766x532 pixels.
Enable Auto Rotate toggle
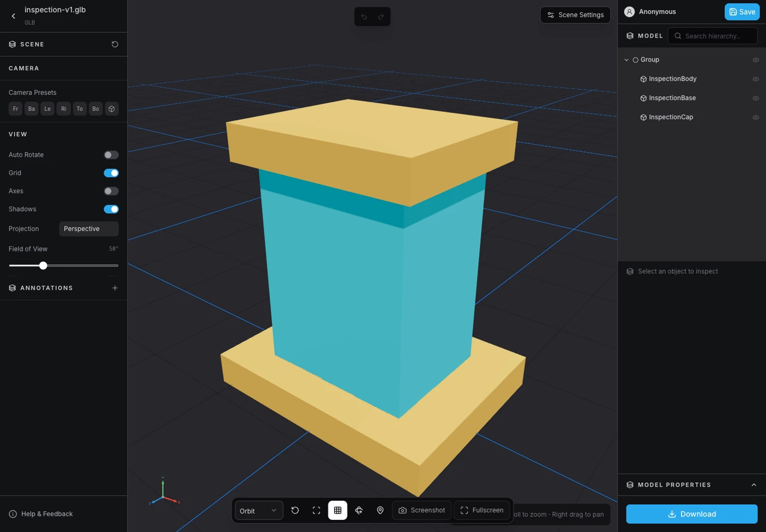tap(111, 155)
